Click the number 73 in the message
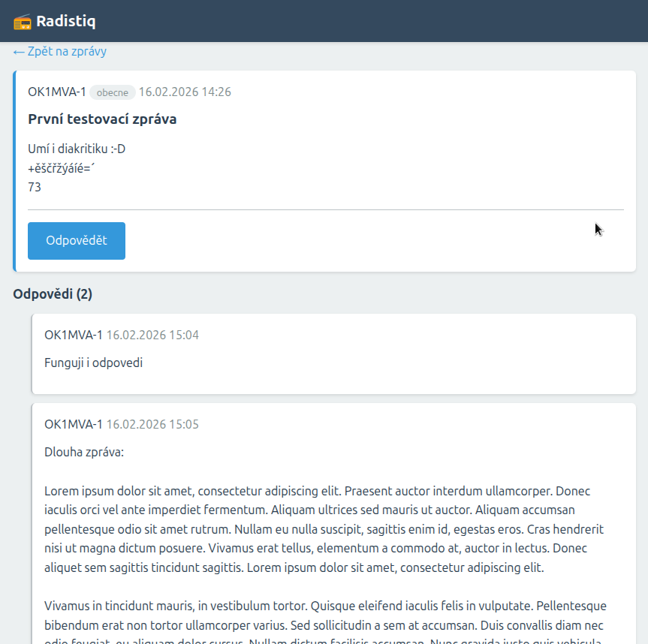Screen dimensions: 648x644 (x=35, y=187)
